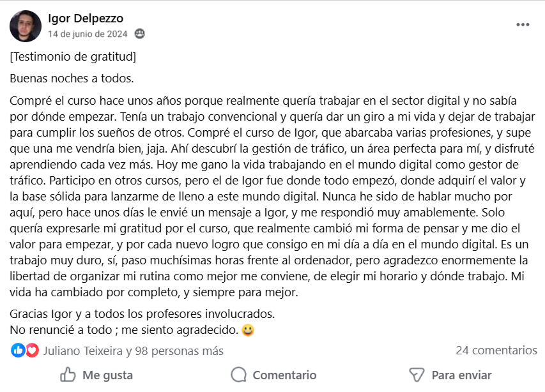This screenshot has height=392, width=545.
Task: Open the three-dot post options menu
Action: pos(523,25)
